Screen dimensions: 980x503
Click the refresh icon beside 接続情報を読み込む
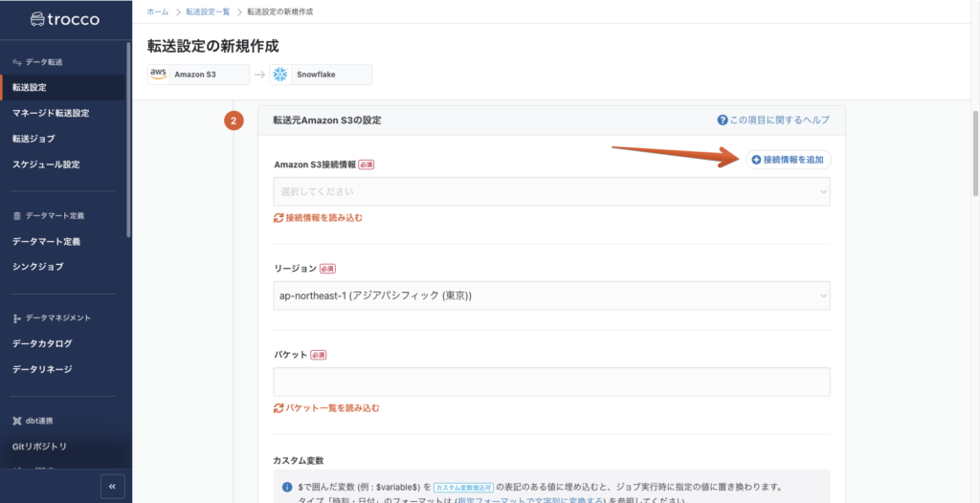click(x=278, y=218)
